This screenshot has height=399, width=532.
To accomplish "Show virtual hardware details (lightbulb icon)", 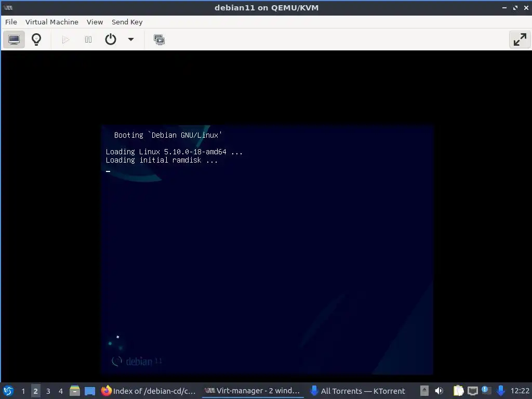I will coord(36,39).
